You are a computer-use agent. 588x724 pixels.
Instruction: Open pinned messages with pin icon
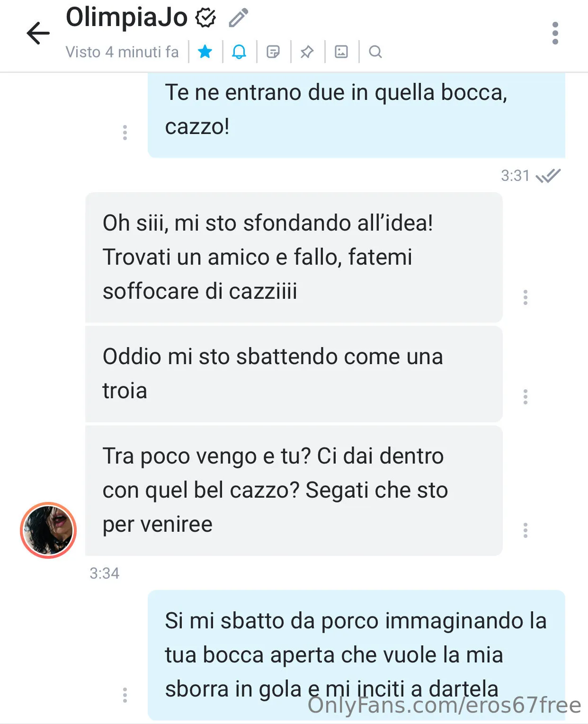pyautogui.click(x=307, y=51)
